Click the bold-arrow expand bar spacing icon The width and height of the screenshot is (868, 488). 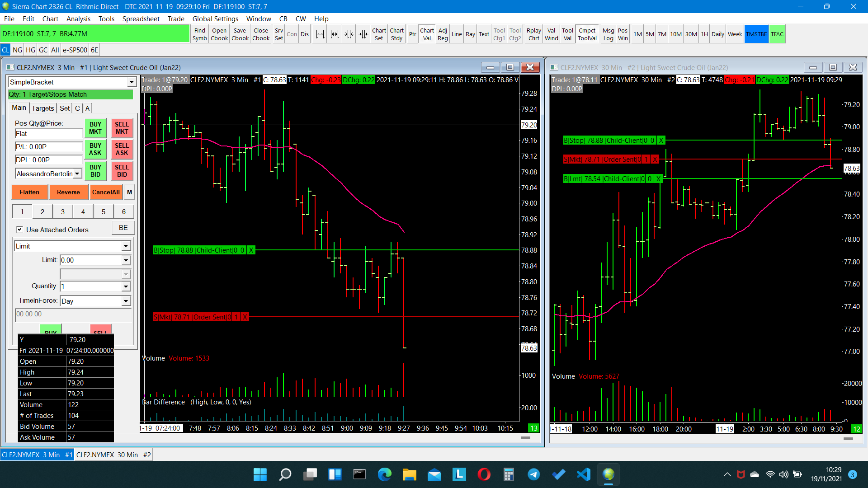(334, 34)
